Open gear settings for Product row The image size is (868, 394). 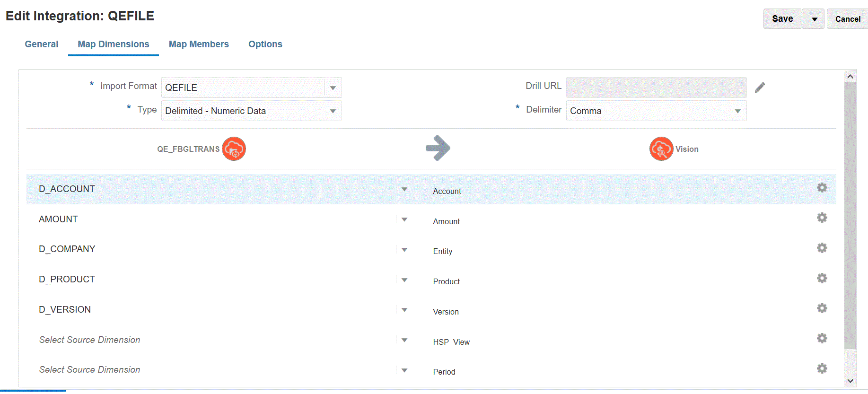822,278
